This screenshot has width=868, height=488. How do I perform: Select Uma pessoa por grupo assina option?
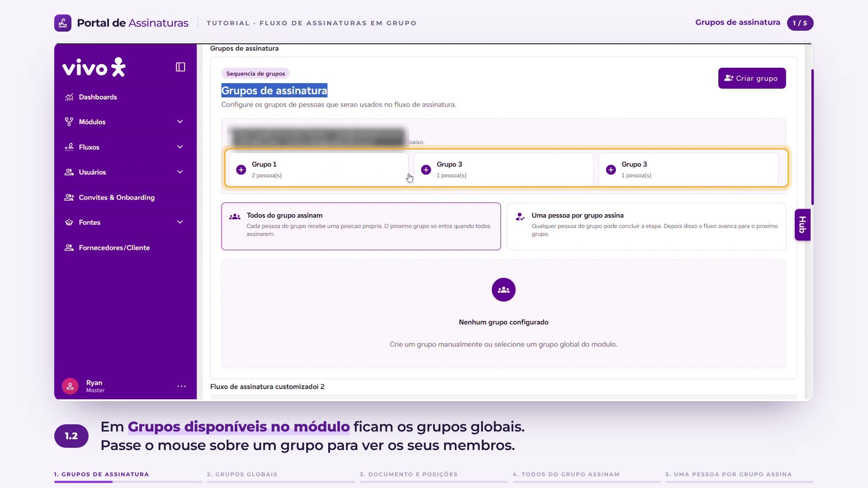pos(646,226)
